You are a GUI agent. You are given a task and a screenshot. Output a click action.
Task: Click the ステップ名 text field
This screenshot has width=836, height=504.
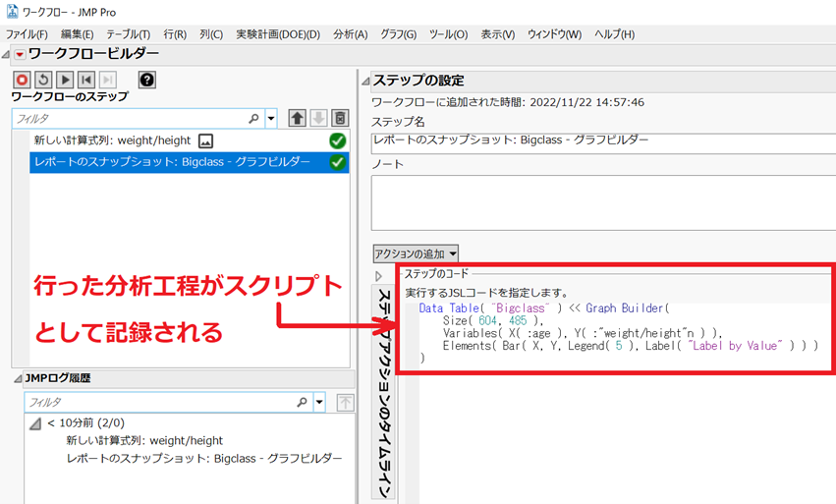point(603,143)
